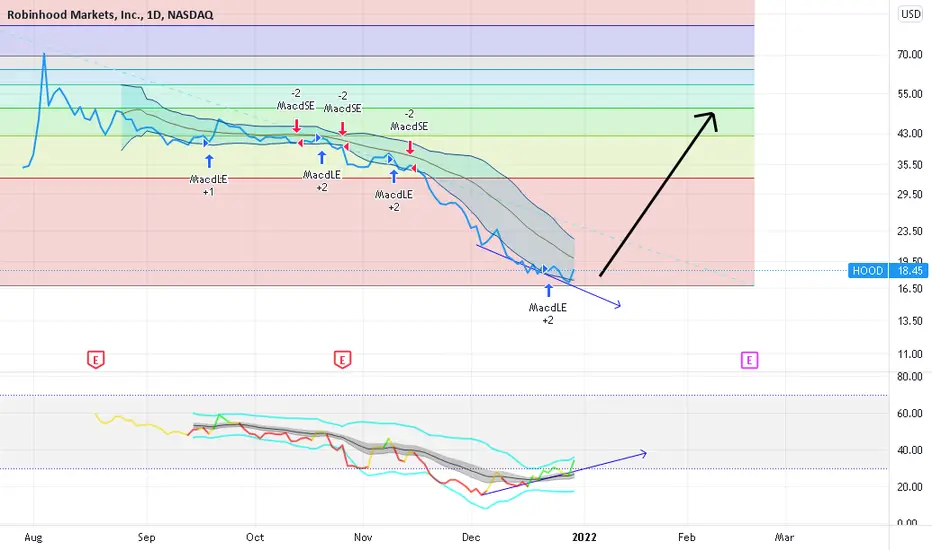
Task: Click the 16.50 price axis label
Action: [x=909, y=289]
